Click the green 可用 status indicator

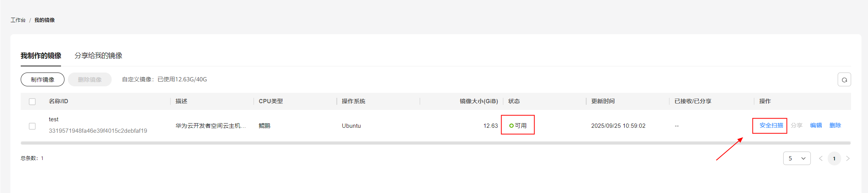click(x=518, y=125)
